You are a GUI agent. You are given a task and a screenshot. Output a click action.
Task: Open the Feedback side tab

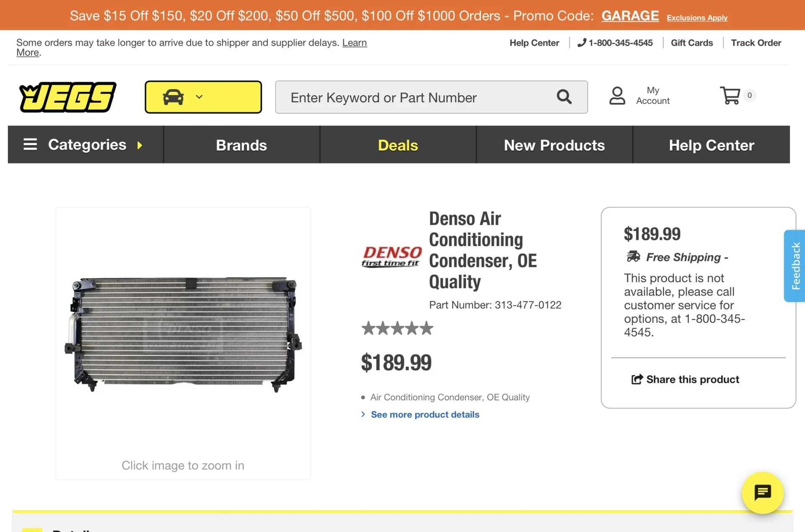point(795,266)
